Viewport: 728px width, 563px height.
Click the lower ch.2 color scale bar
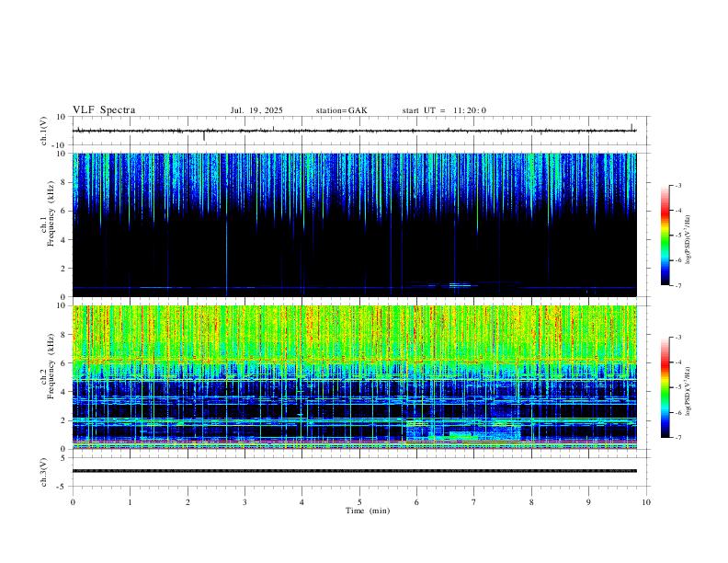pyautogui.click(x=665, y=387)
